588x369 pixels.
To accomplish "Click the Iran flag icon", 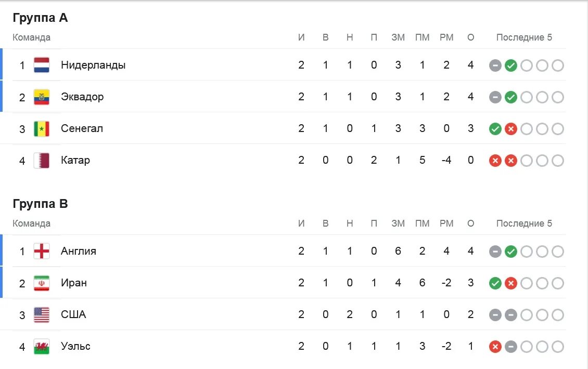I will [x=42, y=283].
